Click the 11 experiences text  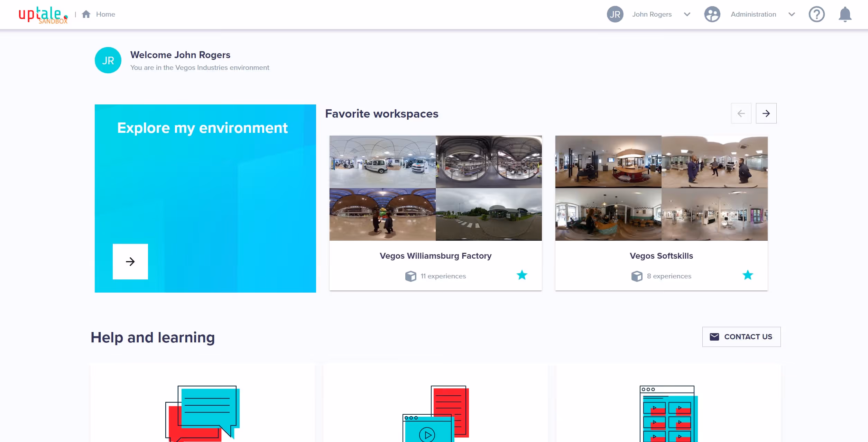pos(443,276)
